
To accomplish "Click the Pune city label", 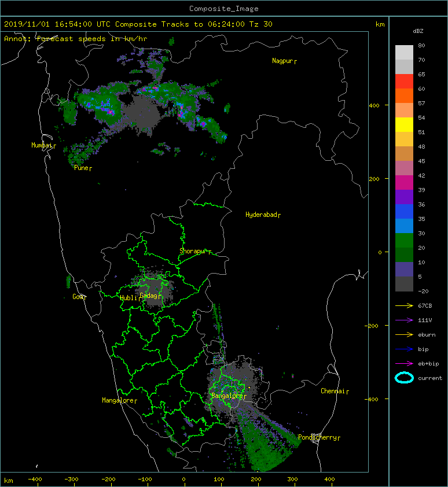I will pos(81,168).
